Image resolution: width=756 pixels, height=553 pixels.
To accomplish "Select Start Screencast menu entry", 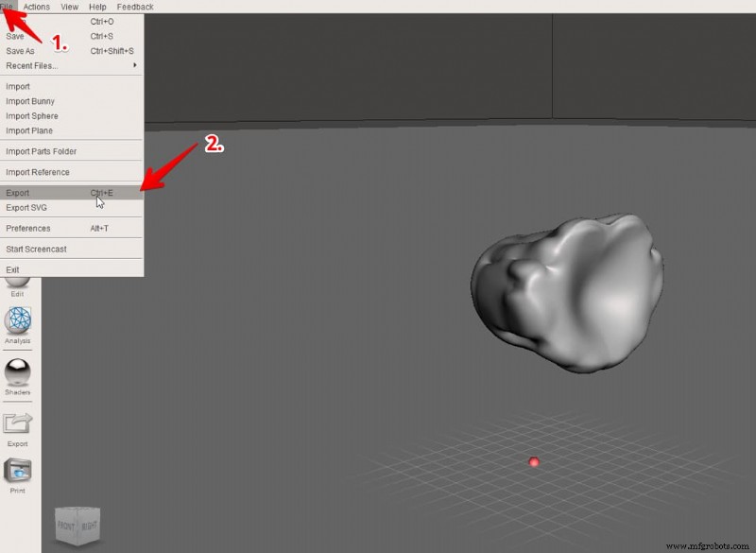I will [x=72, y=250].
